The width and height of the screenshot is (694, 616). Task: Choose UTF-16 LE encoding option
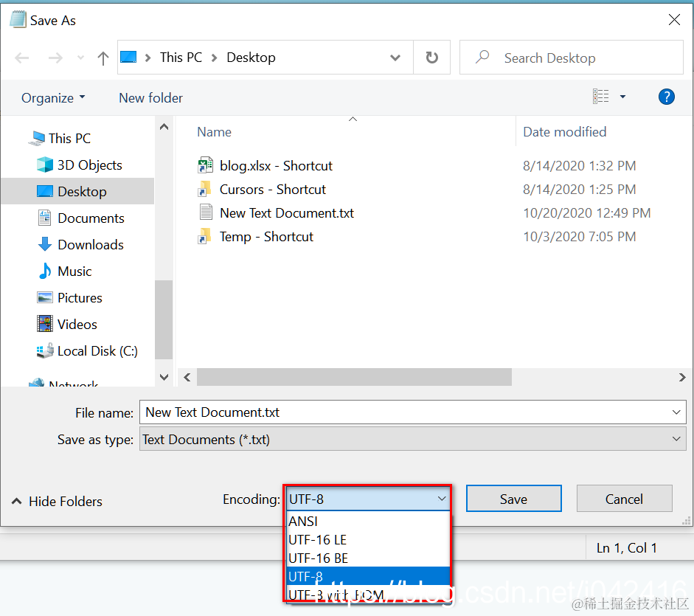tap(368, 540)
